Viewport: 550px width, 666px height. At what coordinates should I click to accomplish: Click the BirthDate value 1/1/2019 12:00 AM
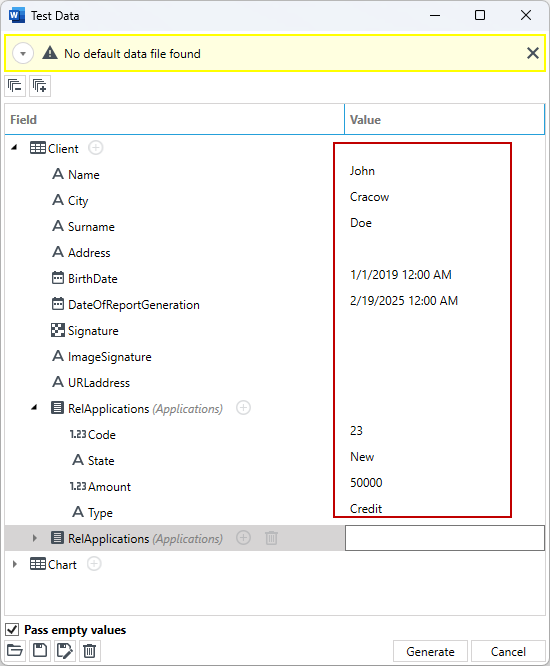tap(401, 275)
